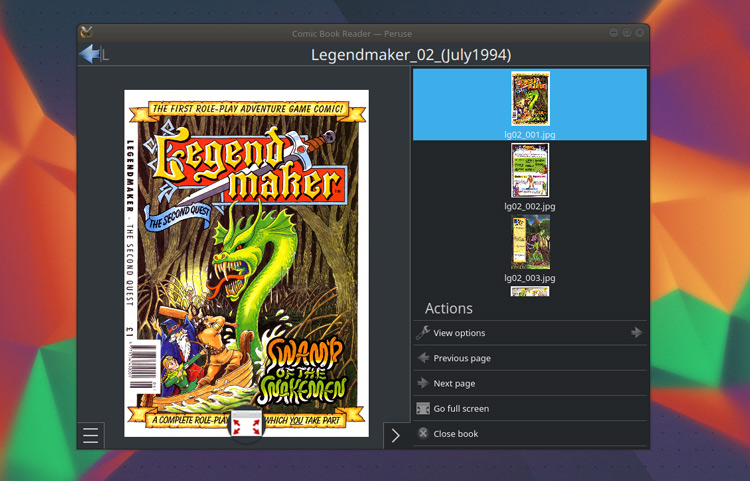Click the Go full screen icon
The height and width of the screenshot is (481, 750).
click(x=423, y=408)
